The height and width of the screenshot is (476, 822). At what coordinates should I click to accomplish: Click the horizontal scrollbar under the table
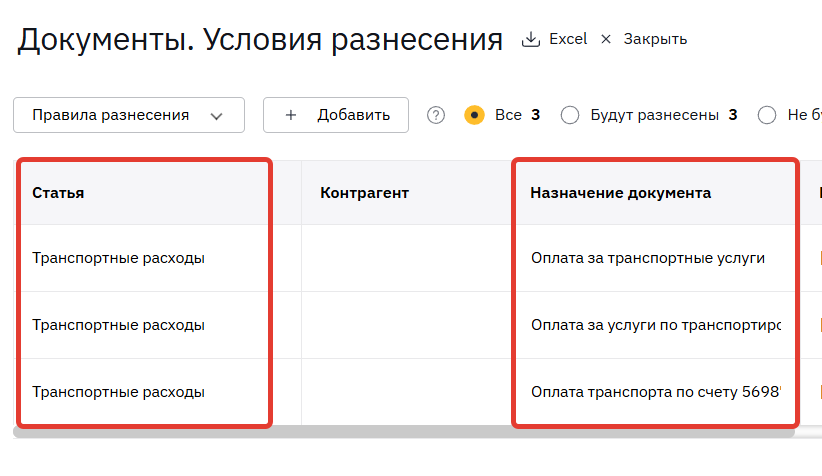400,432
